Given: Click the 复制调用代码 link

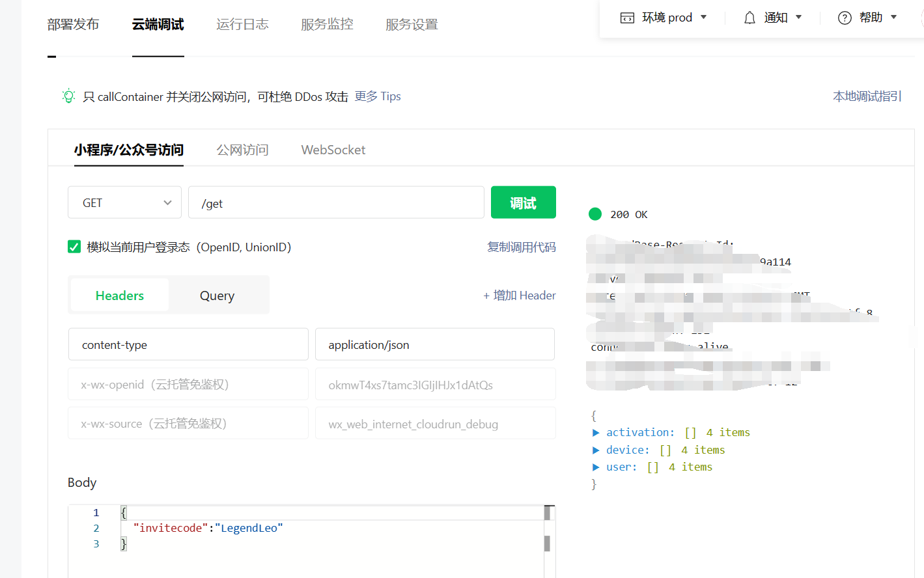Looking at the screenshot, I should 522,247.
